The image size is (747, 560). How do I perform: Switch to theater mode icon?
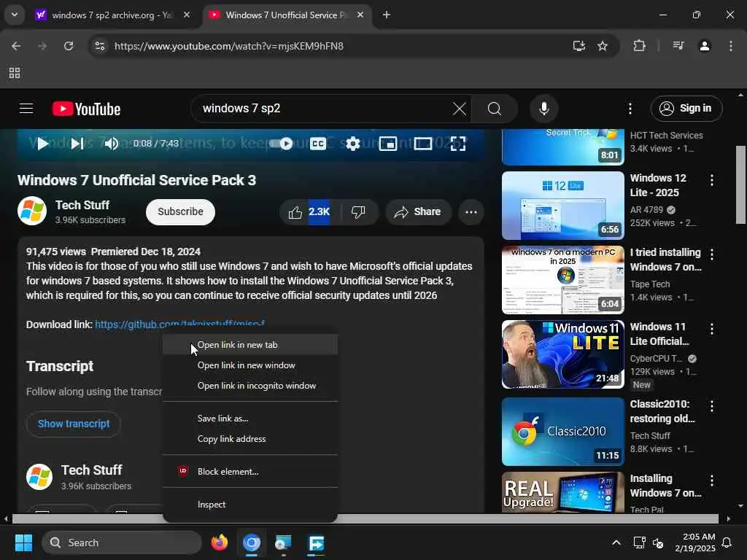pyautogui.click(x=422, y=144)
